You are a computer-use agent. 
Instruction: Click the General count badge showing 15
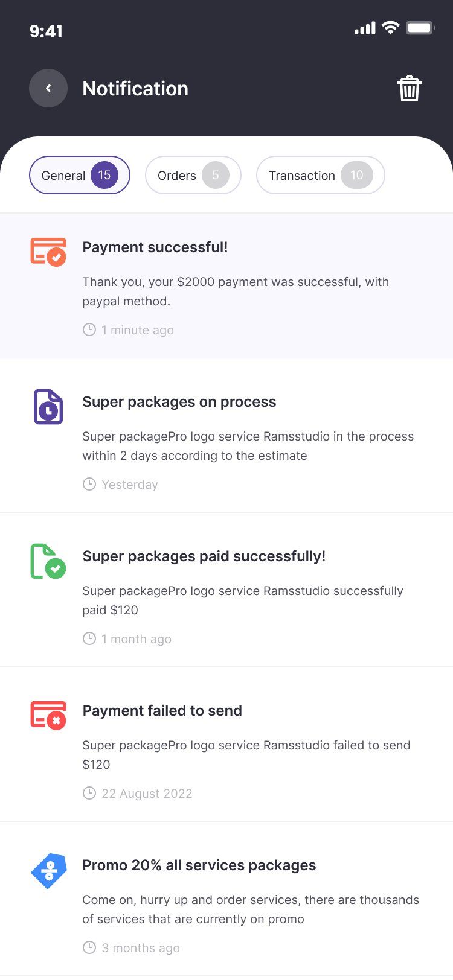[x=104, y=175]
